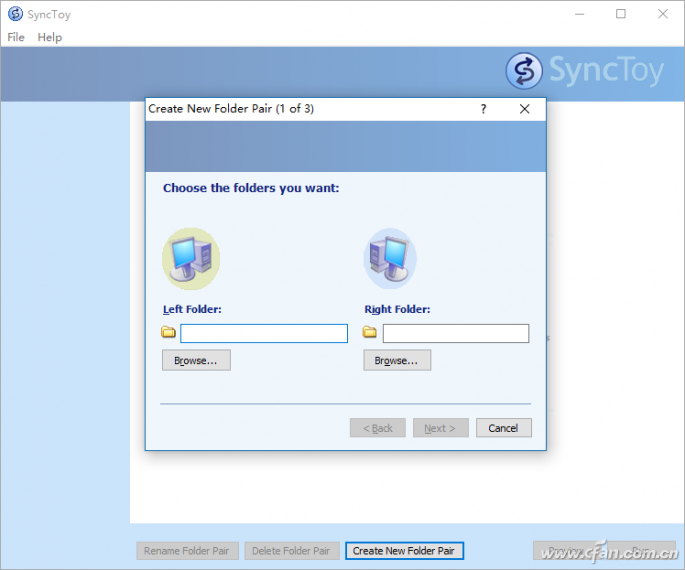The width and height of the screenshot is (685, 570).
Task: Close the Create New Folder Pair dialog
Action: tap(524, 109)
